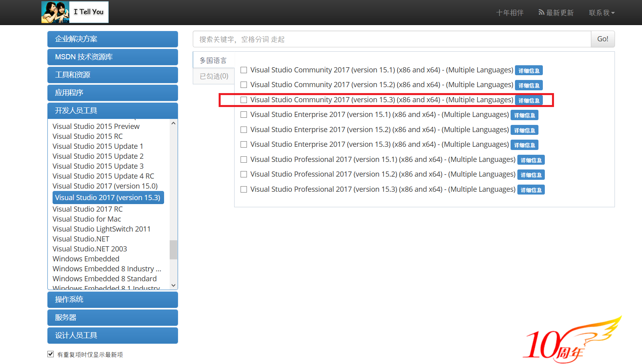The height and width of the screenshot is (364, 642).
Task: Open 详细信息 for Community 2017 version 15.2
Action: click(529, 85)
